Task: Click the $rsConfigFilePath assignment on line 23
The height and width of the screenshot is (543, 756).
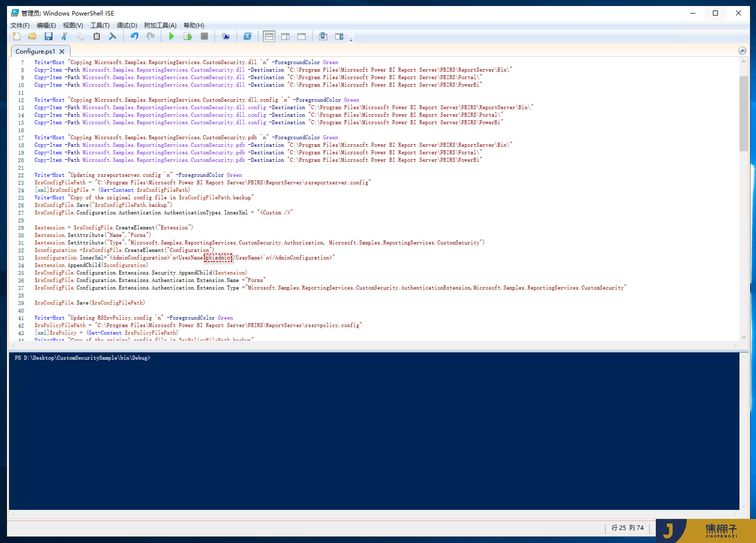Action: pos(203,183)
